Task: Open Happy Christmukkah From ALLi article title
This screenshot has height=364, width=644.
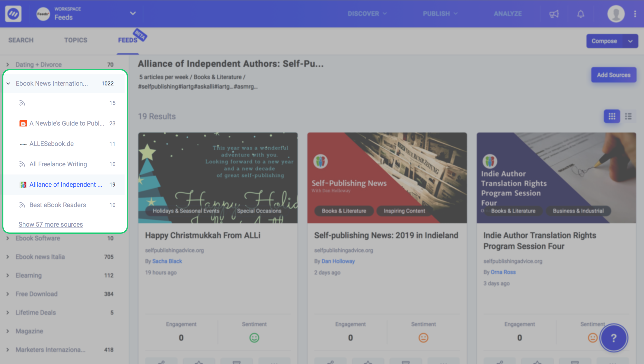Action: point(203,235)
